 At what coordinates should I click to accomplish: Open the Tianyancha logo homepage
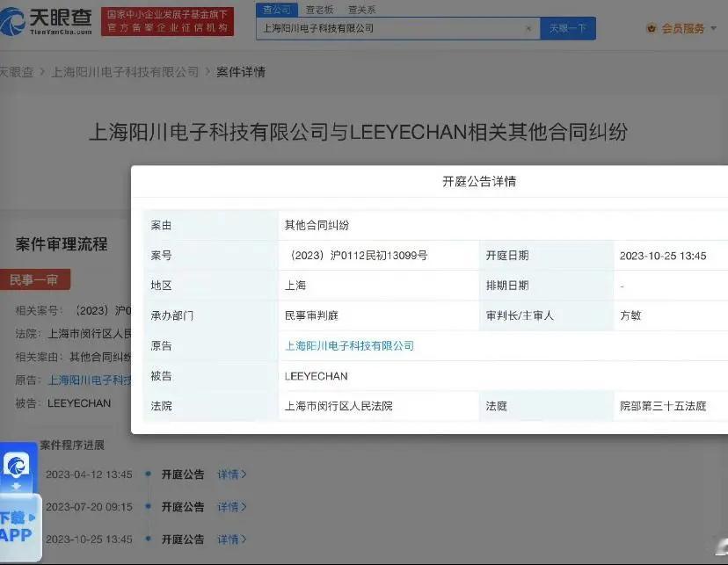(46, 21)
